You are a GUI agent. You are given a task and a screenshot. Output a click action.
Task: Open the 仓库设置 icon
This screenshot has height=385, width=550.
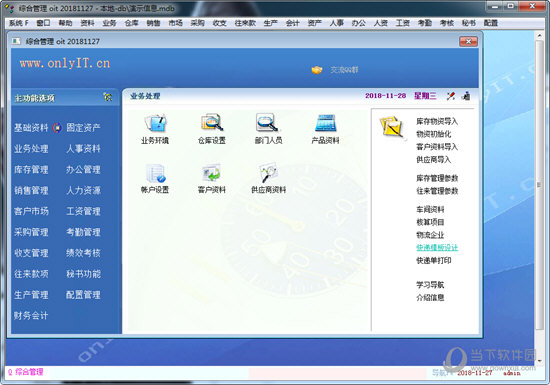click(212, 123)
